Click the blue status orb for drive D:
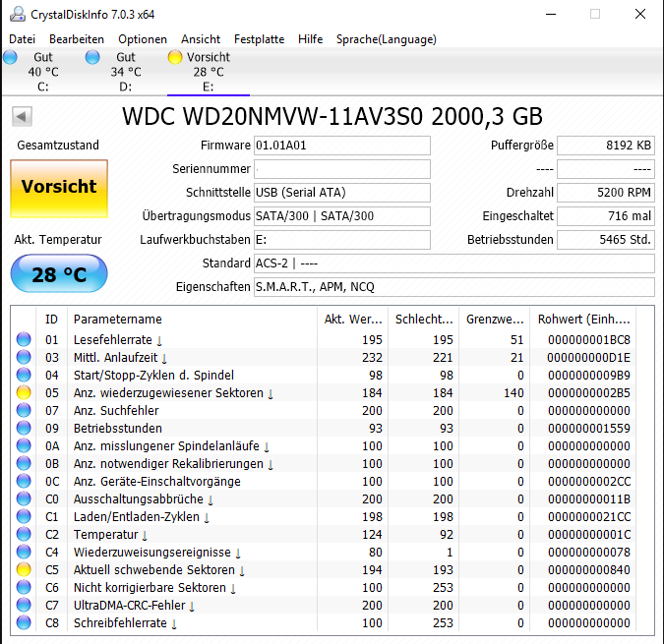 click(x=92, y=57)
